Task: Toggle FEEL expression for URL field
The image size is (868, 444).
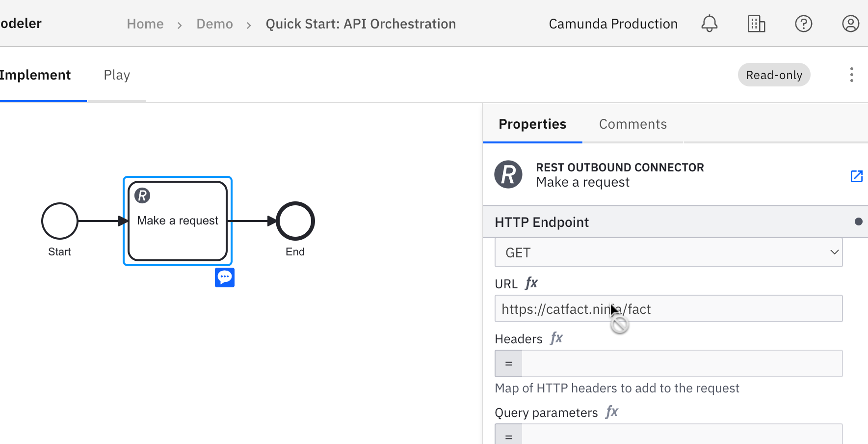Action: [x=531, y=283]
